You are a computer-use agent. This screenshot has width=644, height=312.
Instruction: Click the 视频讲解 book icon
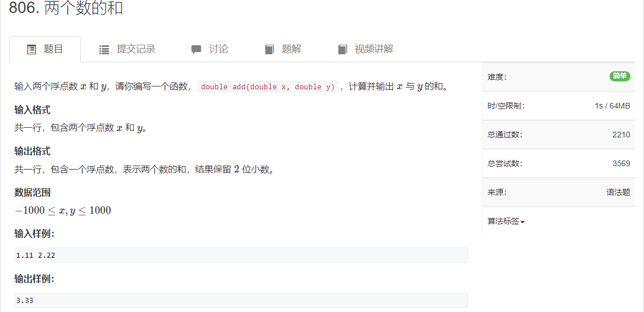342,50
